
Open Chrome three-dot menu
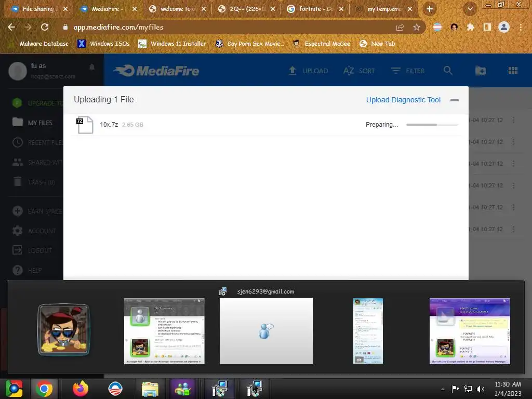[x=521, y=27]
